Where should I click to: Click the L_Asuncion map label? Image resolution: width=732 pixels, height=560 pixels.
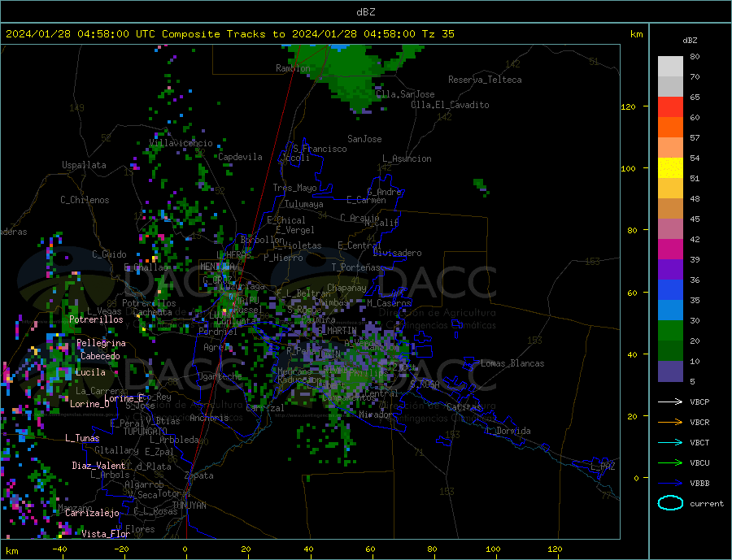[407, 158]
